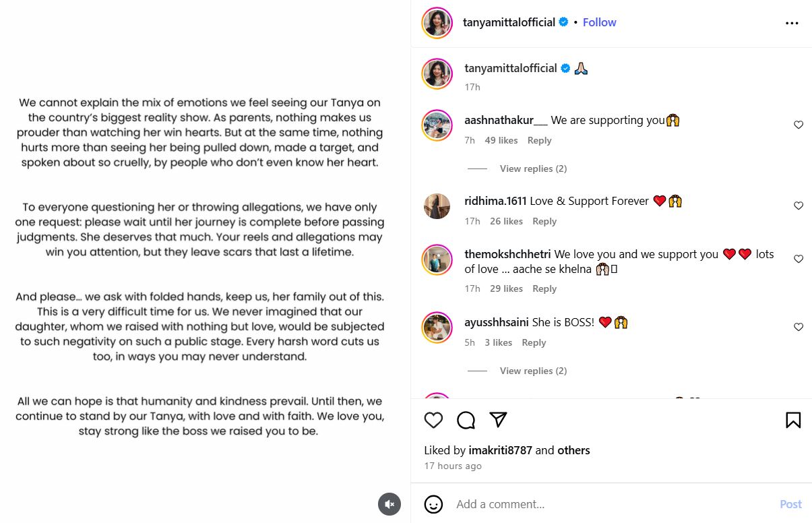Share post via paper plane icon
Screen dimensions: 812x523
tap(498, 420)
